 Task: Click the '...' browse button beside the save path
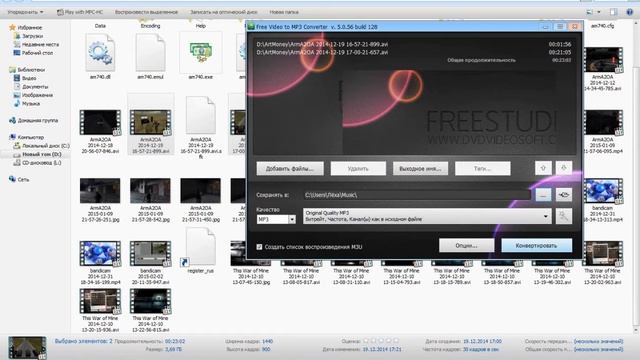click(x=543, y=195)
